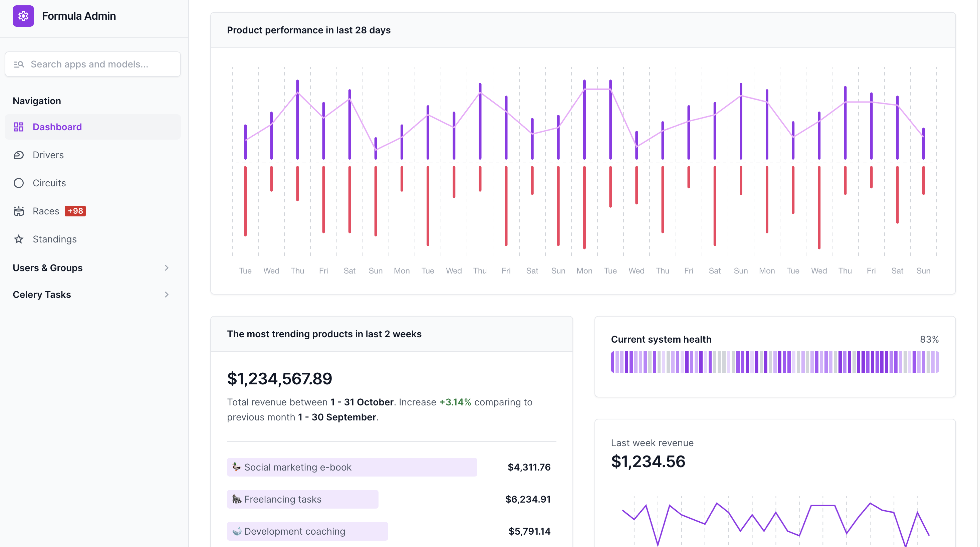Click the 1 - 31 October date range
Image resolution: width=980 pixels, height=547 pixels.
(x=362, y=402)
